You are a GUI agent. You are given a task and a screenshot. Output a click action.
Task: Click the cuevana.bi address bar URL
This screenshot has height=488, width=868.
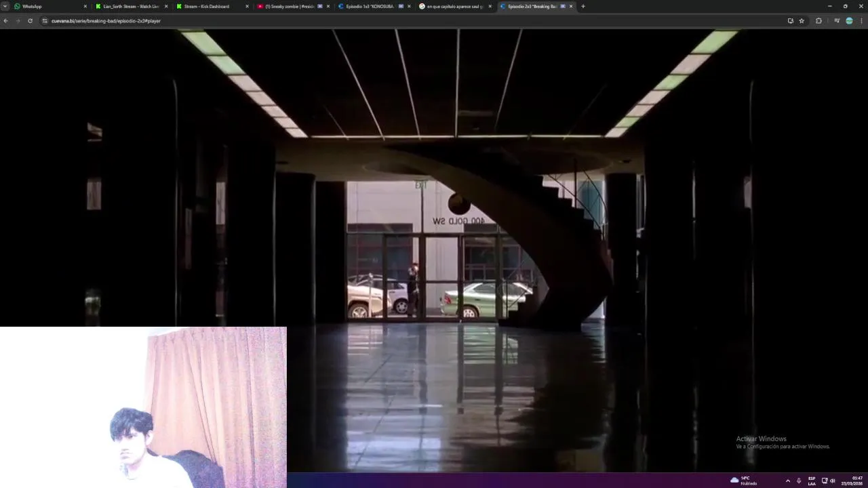tap(106, 21)
